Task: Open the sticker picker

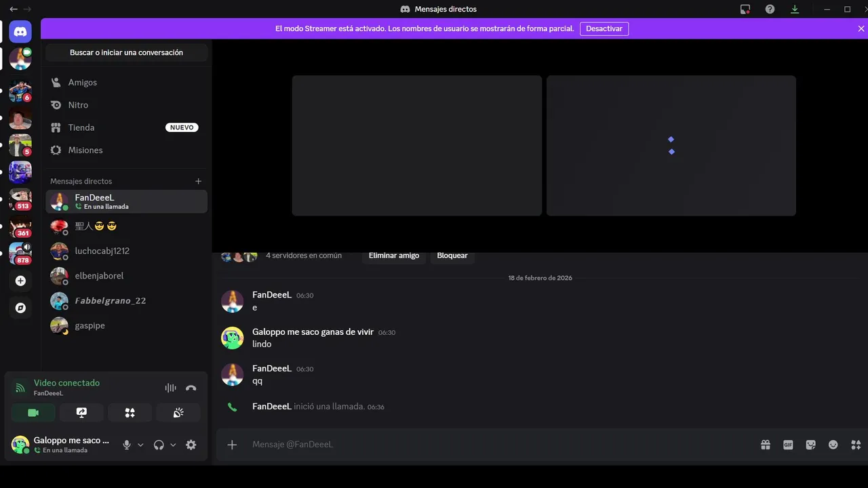Action: (x=810, y=445)
